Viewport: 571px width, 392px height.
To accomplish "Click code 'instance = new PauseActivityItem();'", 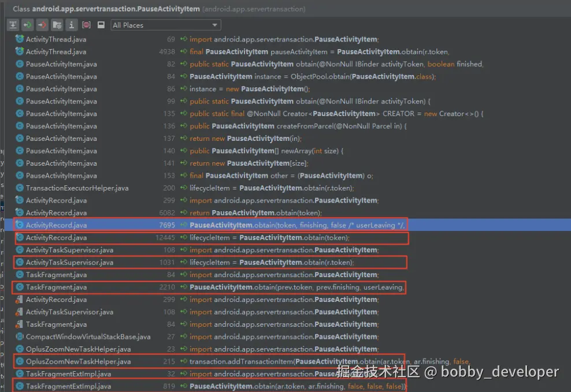I will (250, 89).
